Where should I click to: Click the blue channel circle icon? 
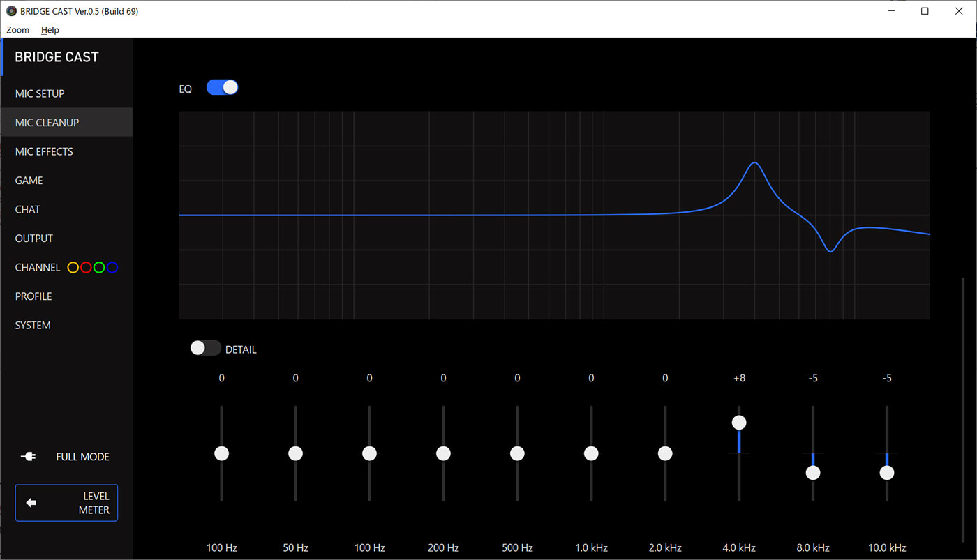[112, 267]
